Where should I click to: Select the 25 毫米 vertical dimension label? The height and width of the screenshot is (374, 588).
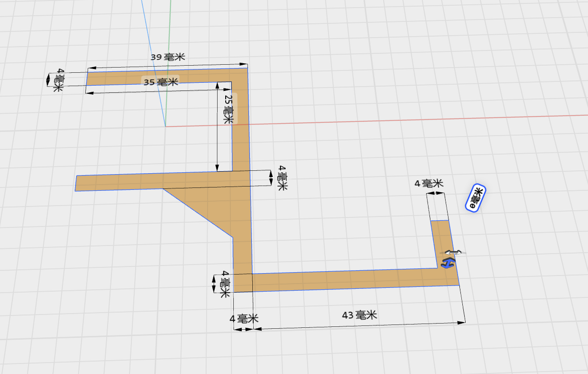point(229,109)
